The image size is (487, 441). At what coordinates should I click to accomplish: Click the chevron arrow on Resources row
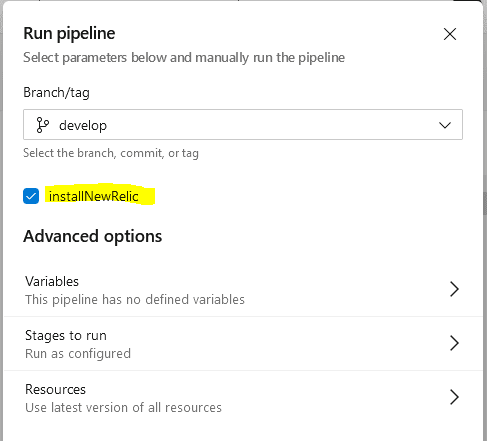454,397
